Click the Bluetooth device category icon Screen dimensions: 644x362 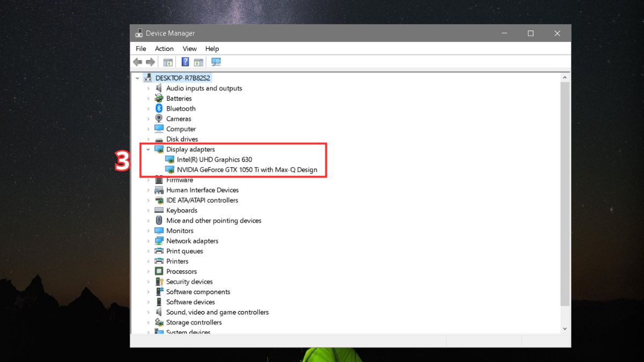[x=159, y=108]
